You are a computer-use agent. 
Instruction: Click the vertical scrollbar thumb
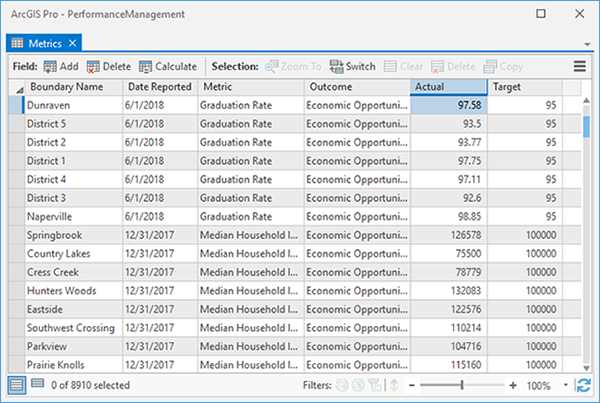point(586,127)
